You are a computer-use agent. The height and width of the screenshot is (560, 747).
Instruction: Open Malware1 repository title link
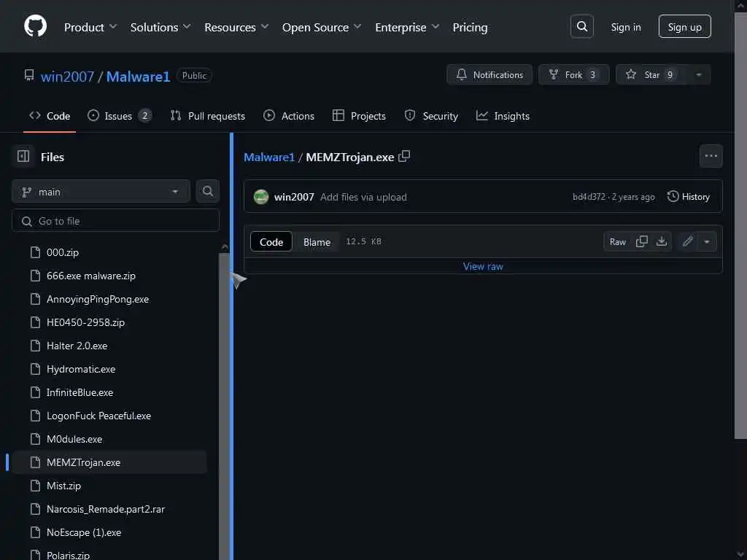(x=138, y=77)
